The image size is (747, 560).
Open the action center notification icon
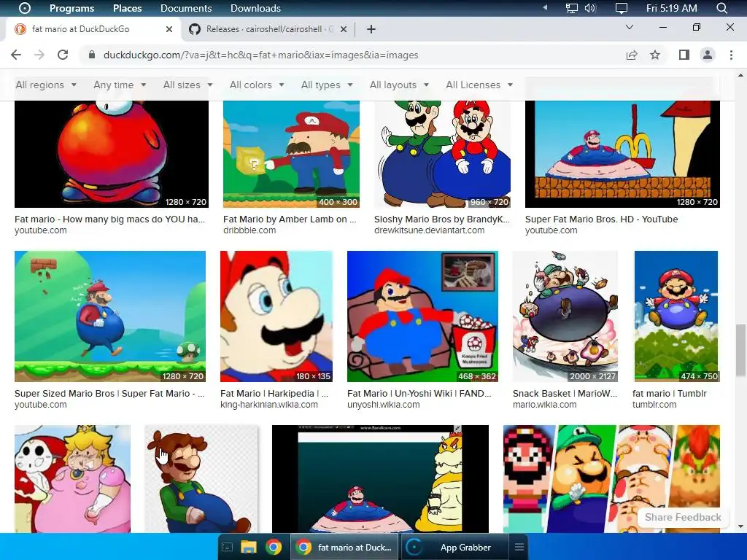click(x=622, y=8)
